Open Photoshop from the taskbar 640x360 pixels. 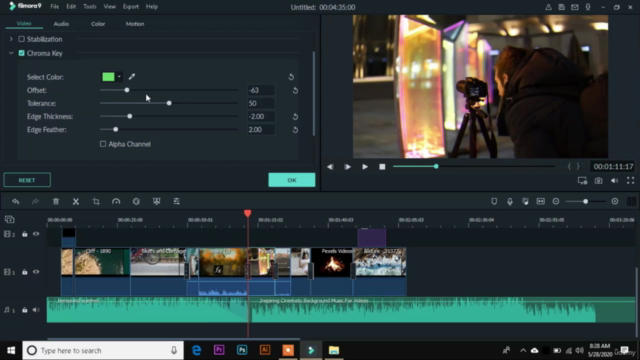tap(242, 350)
